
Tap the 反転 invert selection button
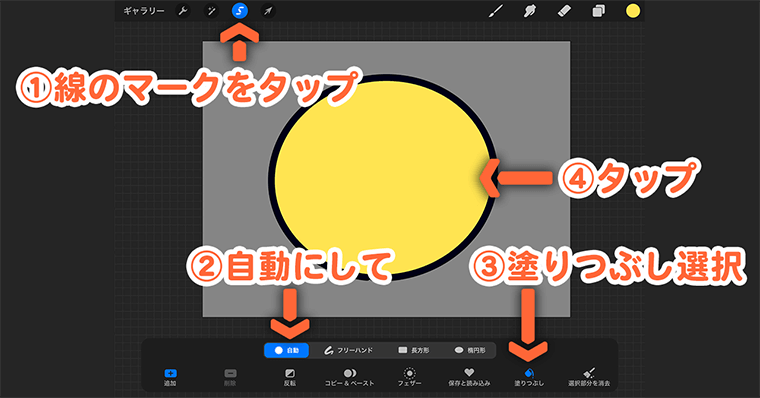coord(289,378)
